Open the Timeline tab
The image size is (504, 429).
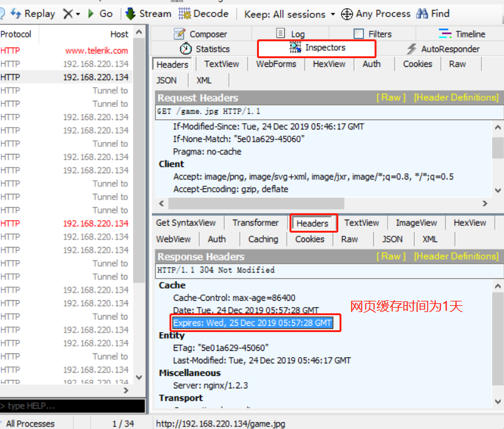462,34
